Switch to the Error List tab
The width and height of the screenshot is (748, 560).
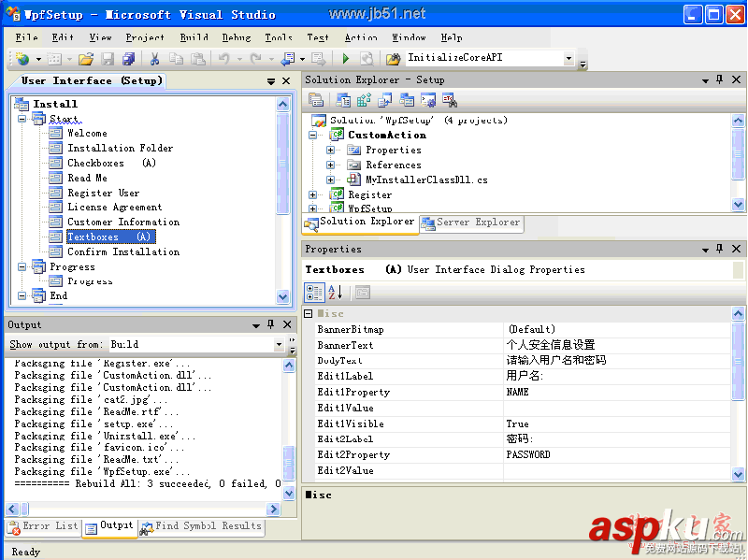pyautogui.click(x=43, y=526)
